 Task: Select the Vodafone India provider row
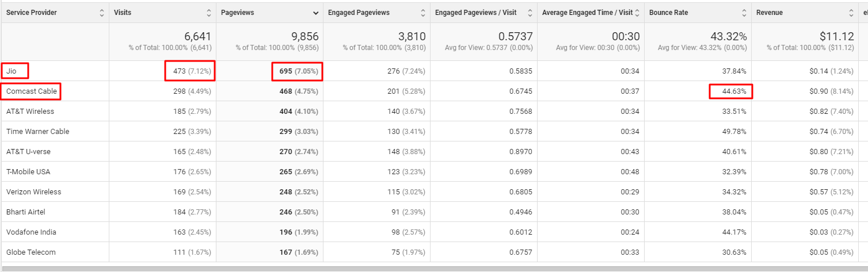point(31,232)
